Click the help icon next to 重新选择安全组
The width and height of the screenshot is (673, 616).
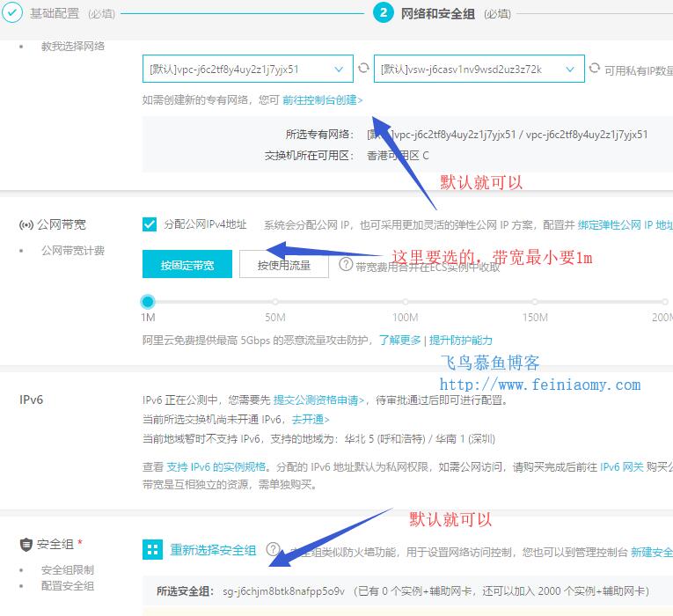pyautogui.click(x=273, y=549)
